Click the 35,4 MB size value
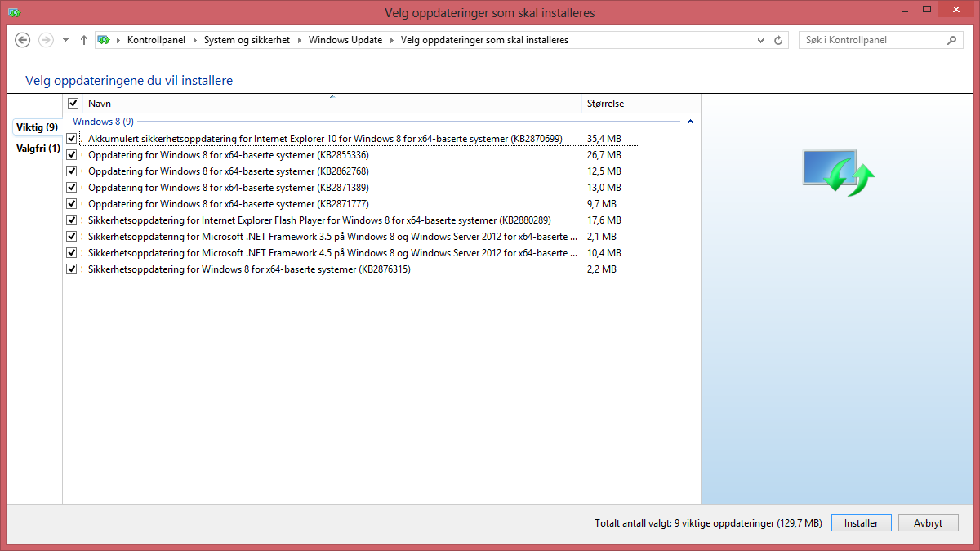980x551 pixels. pos(604,139)
